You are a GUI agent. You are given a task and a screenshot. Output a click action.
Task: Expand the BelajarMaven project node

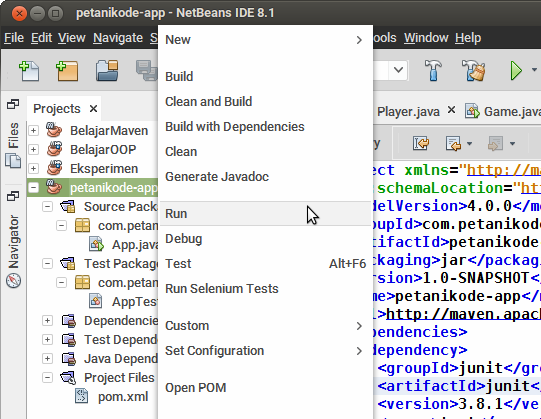[x=33, y=130]
